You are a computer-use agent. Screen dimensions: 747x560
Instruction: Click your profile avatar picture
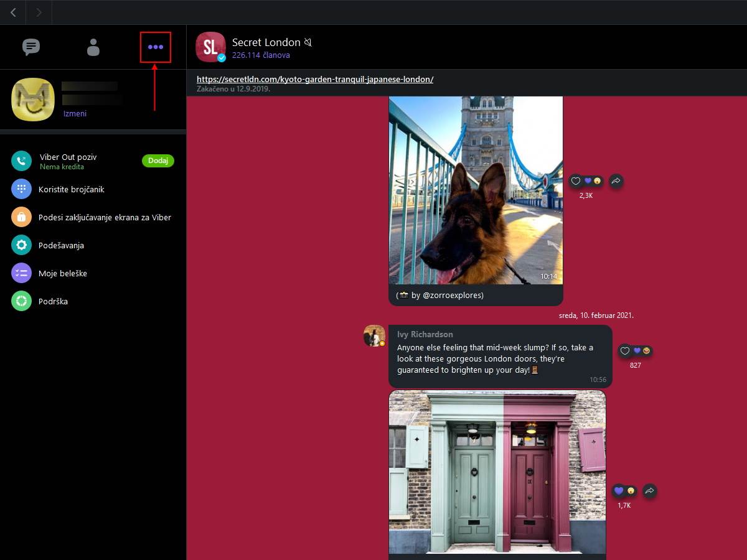(32, 99)
